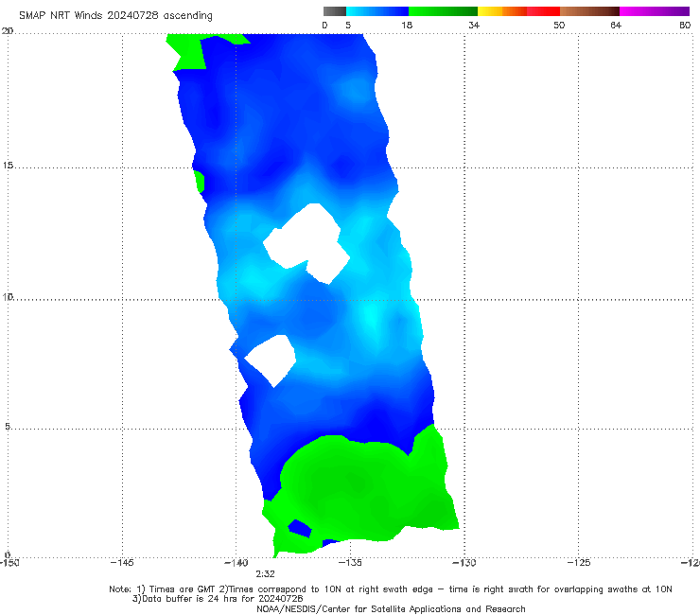The width and height of the screenshot is (700, 615).
Task: Click the note line starting "Note: 1) Times are GMT"
Action: (x=391, y=589)
